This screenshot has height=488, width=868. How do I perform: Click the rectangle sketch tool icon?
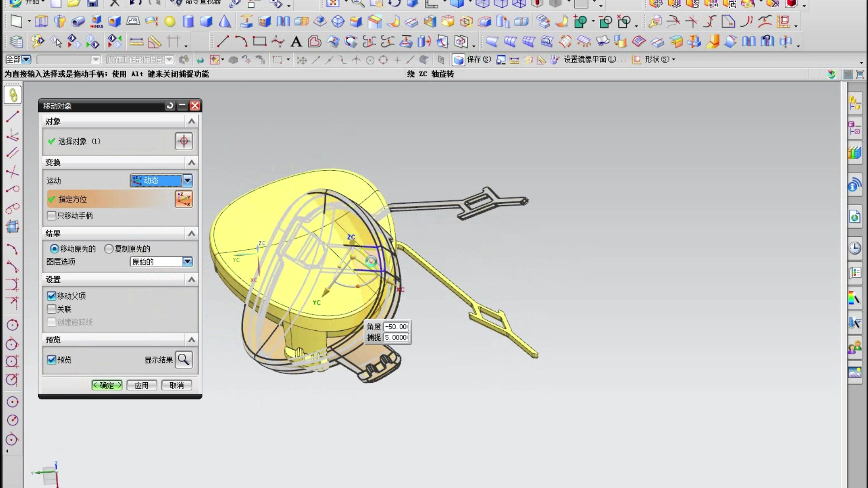pos(259,42)
